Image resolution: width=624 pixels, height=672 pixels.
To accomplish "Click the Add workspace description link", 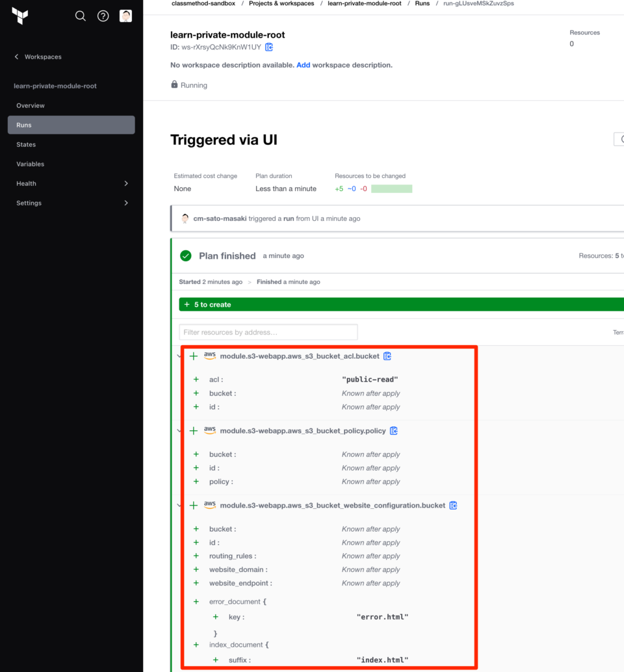I will pyautogui.click(x=303, y=65).
